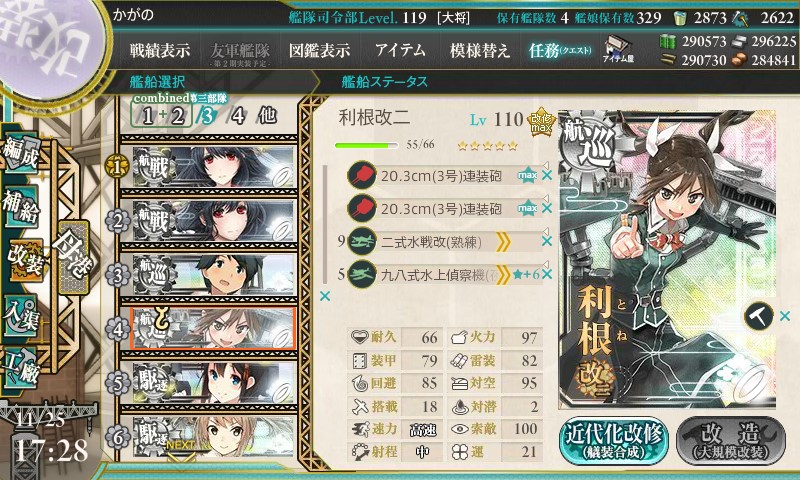Screen dimensions: 800x480
Task: Open the アイテム屋 item shop icon
Action: (618, 49)
